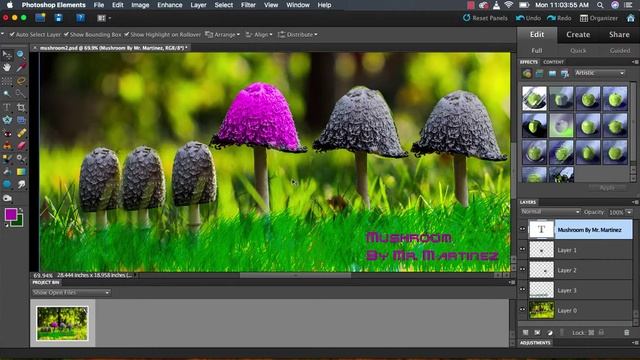
Task: Select the Cookie Cutter tool
Action: point(7,120)
